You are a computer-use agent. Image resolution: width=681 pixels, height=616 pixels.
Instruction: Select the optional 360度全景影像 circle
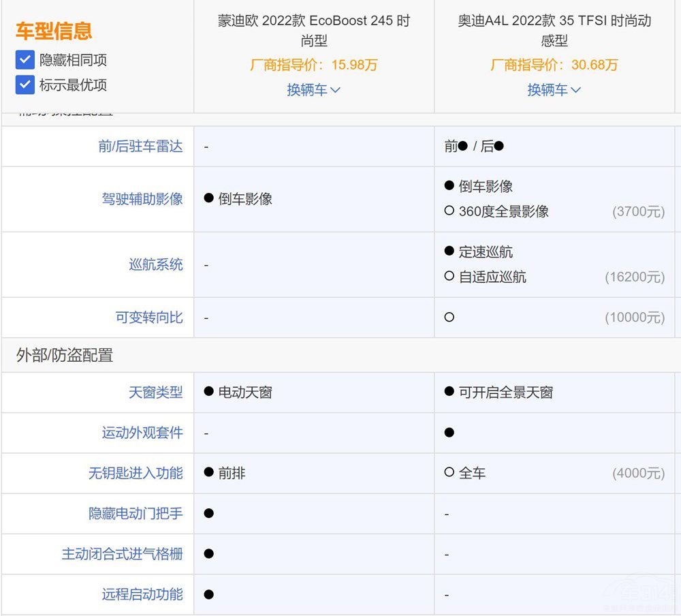[x=448, y=211]
